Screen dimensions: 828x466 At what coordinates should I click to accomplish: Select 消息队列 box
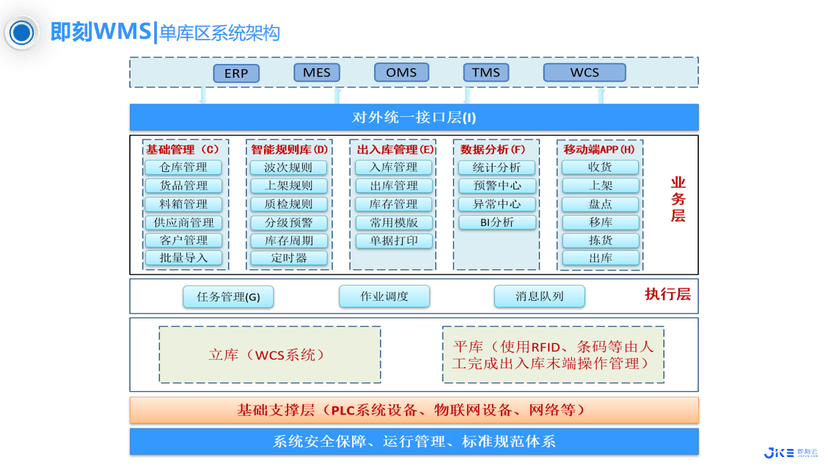pyautogui.click(x=540, y=296)
